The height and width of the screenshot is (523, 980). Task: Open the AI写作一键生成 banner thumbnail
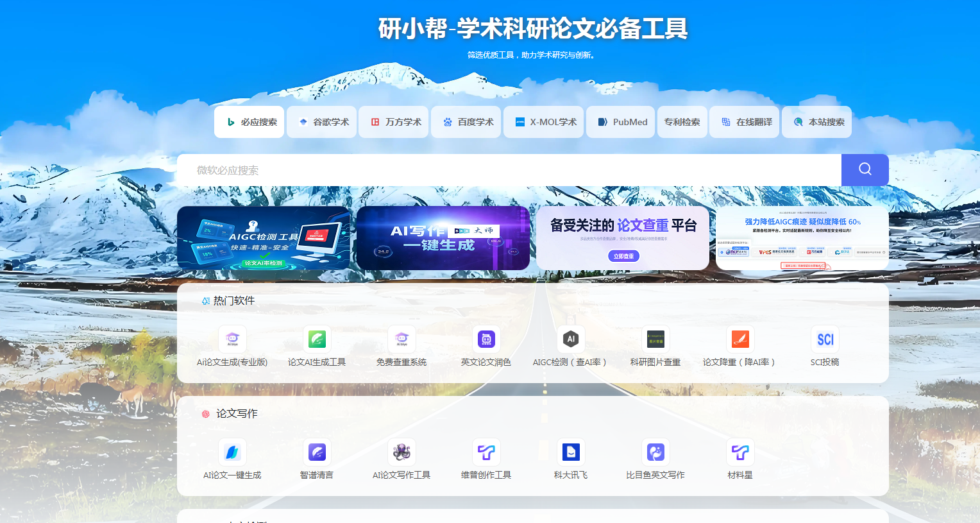pyautogui.click(x=443, y=238)
